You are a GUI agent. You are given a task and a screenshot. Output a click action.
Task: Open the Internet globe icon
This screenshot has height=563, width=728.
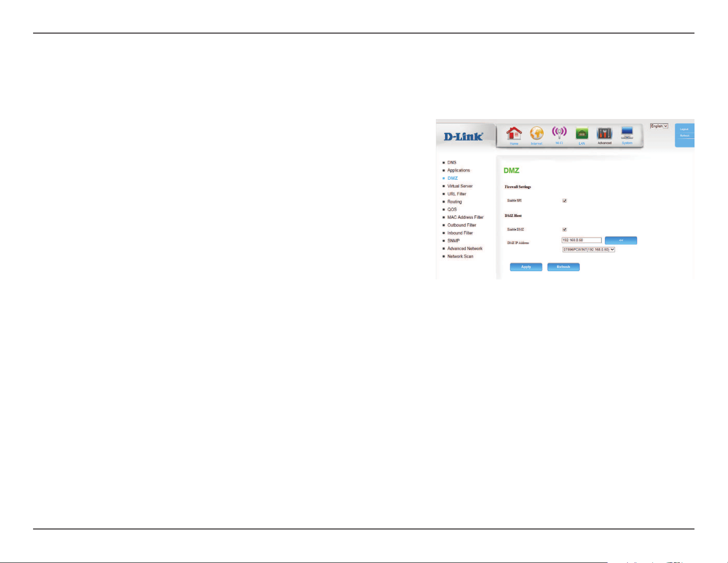point(536,134)
